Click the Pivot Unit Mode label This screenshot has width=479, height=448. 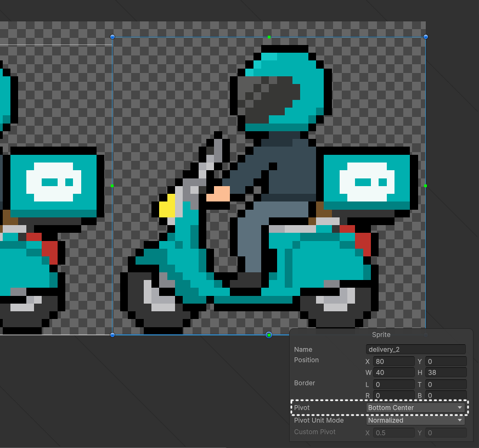319,420
